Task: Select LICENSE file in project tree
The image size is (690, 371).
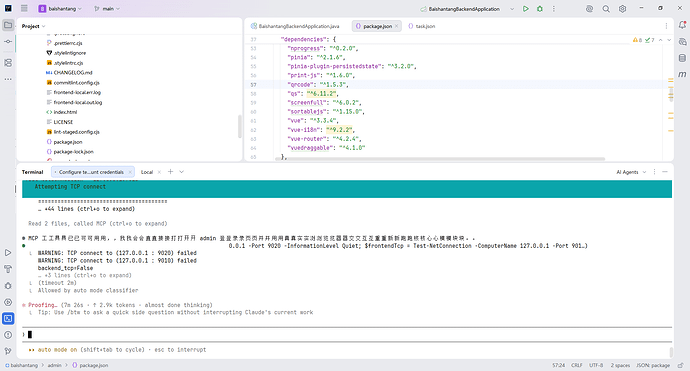Action: point(63,122)
